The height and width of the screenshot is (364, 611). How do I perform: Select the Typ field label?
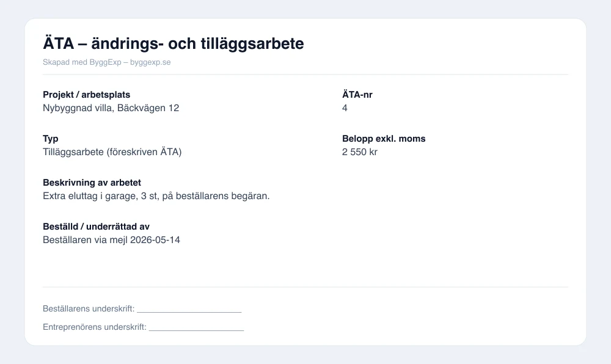[x=51, y=139]
